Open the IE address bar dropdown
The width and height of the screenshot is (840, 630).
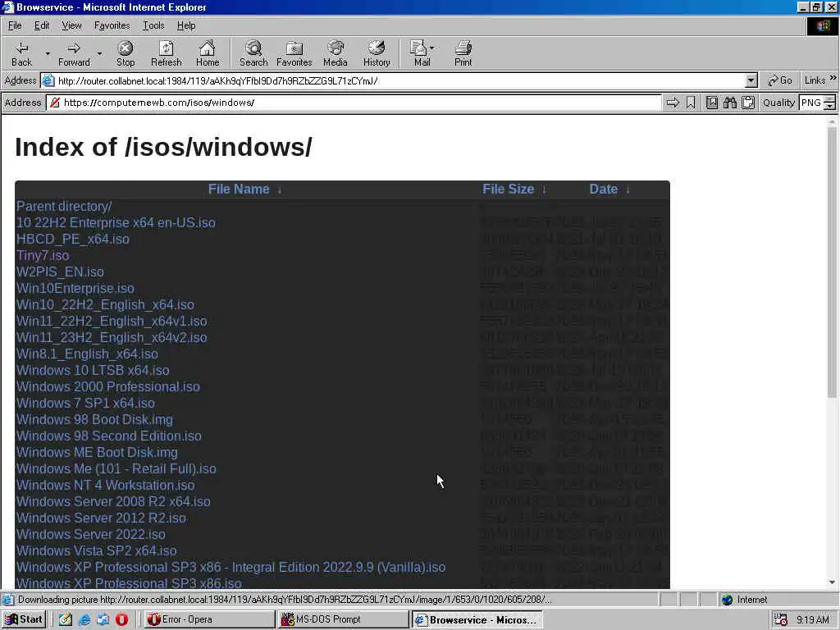751,81
